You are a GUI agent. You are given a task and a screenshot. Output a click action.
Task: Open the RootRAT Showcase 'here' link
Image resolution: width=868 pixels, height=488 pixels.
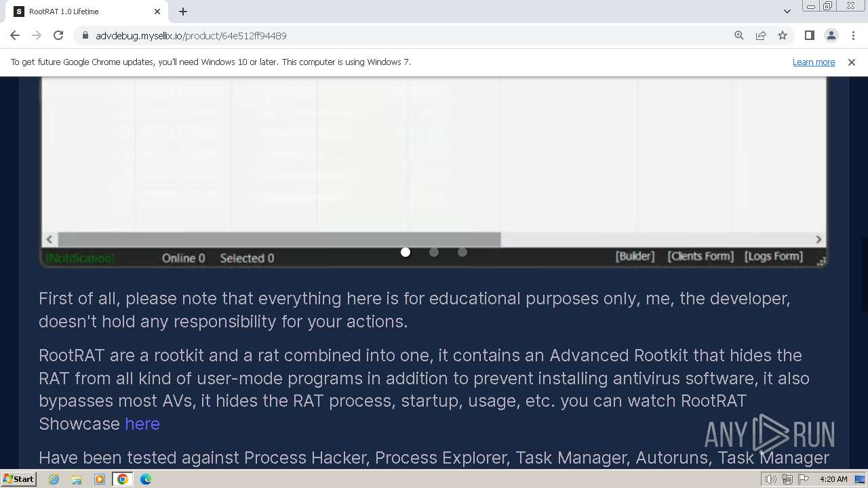coord(142,424)
